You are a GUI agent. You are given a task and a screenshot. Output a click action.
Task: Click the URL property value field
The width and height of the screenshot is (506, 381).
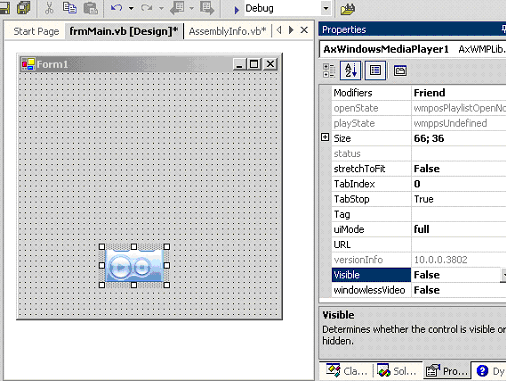(x=459, y=245)
